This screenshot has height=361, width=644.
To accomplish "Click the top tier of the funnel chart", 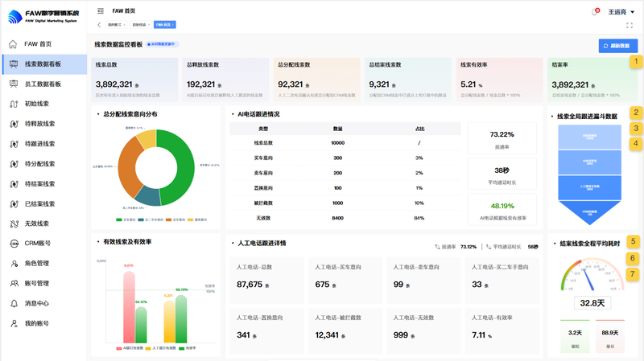I will (x=589, y=137).
